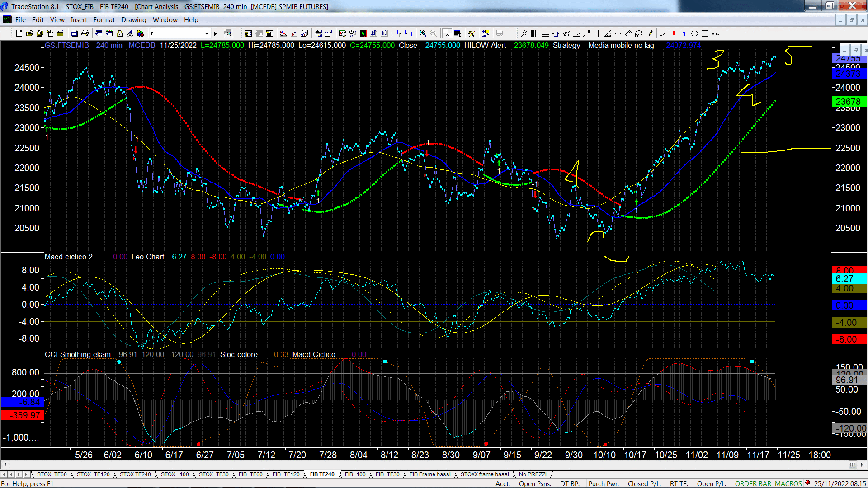868x488 pixels.
Task: Toggle the ORDER BAR status indicator
Action: tap(753, 483)
